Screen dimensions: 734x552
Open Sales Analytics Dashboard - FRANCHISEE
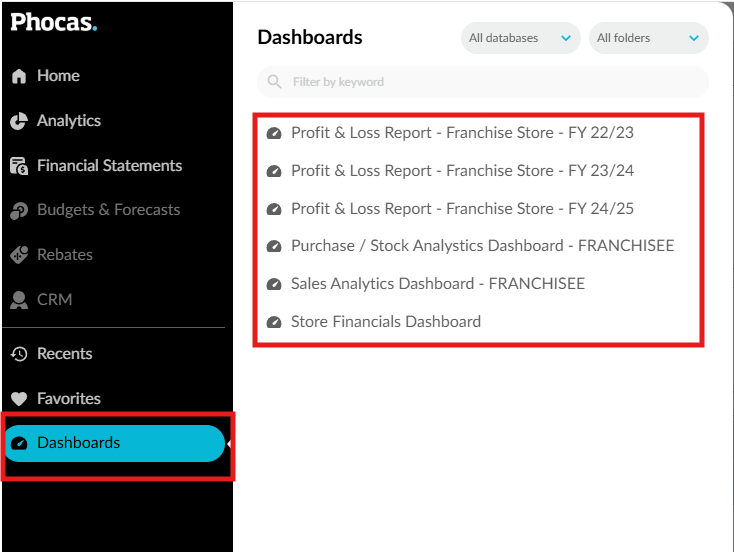438,284
